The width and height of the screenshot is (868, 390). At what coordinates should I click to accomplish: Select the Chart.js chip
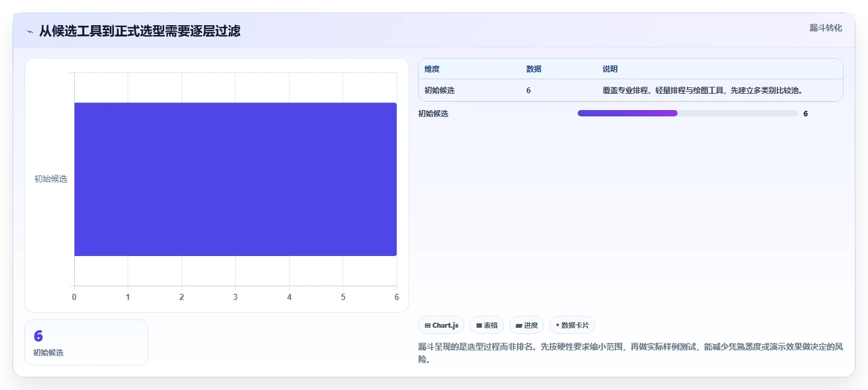pos(441,325)
